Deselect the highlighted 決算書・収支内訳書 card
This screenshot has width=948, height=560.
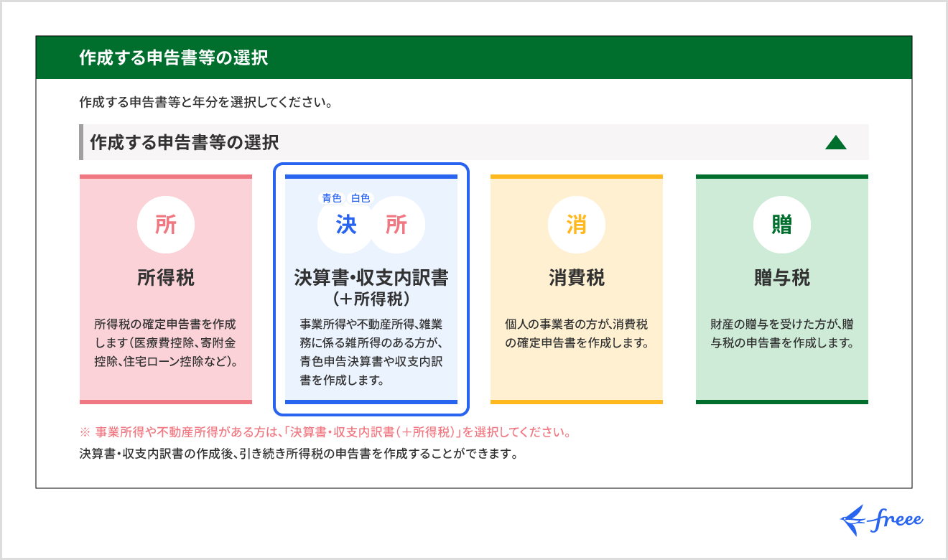[371, 287]
